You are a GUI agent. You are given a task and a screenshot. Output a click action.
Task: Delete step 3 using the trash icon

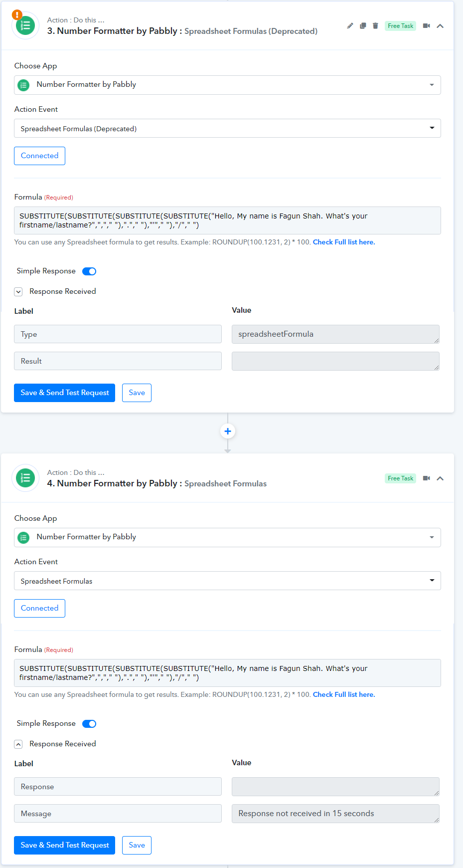tap(375, 26)
